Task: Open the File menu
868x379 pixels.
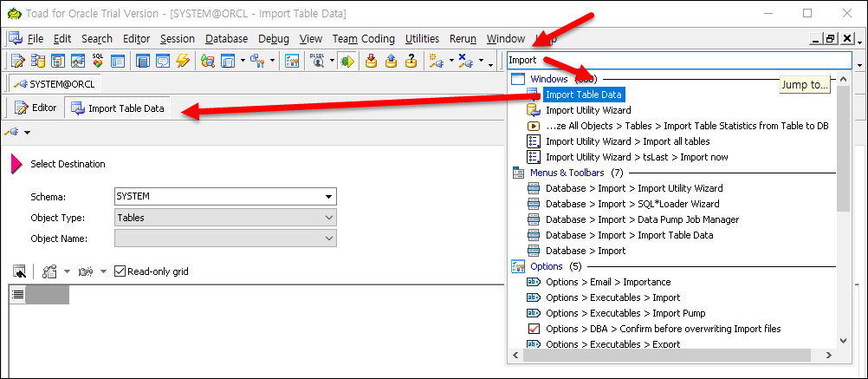Action: 36,39
